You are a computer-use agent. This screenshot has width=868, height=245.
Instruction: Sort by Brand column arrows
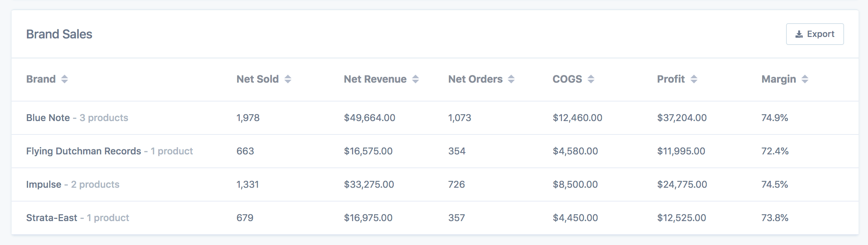[x=65, y=79]
